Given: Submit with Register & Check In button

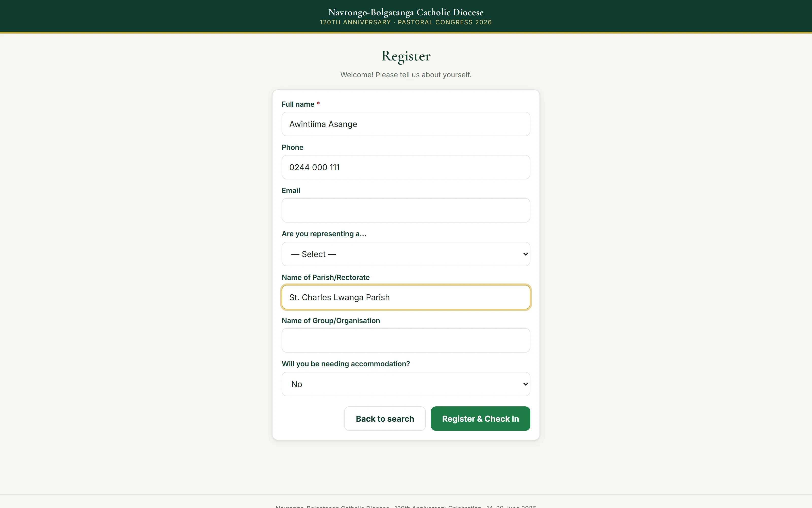Looking at the screenshot, I should point(480,419).
